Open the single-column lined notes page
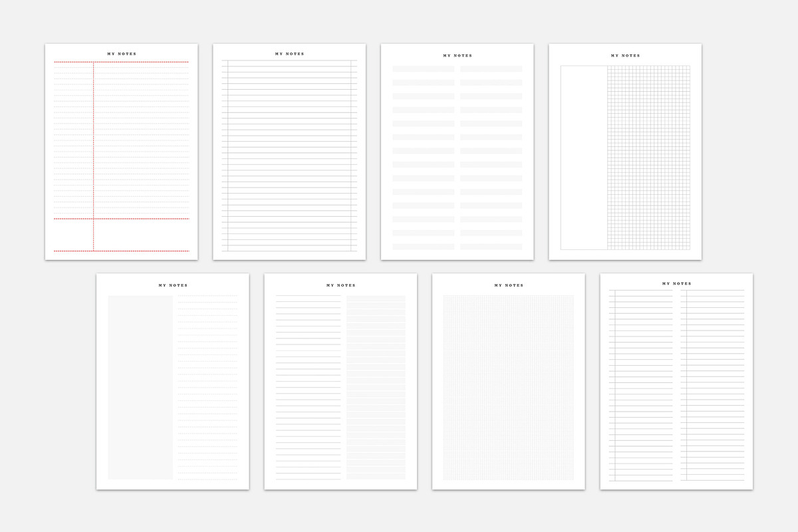 click(289, 152)
